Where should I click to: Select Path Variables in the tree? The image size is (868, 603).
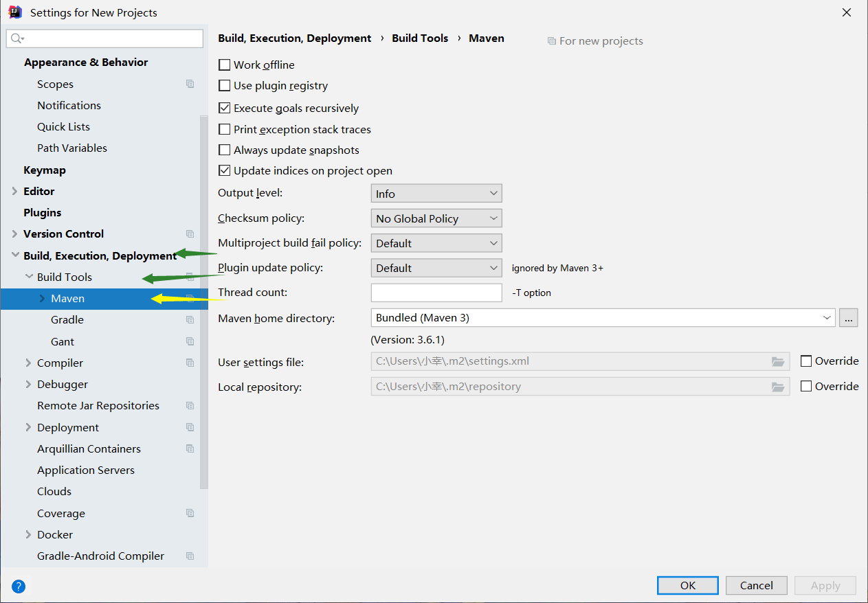[72, 148]
